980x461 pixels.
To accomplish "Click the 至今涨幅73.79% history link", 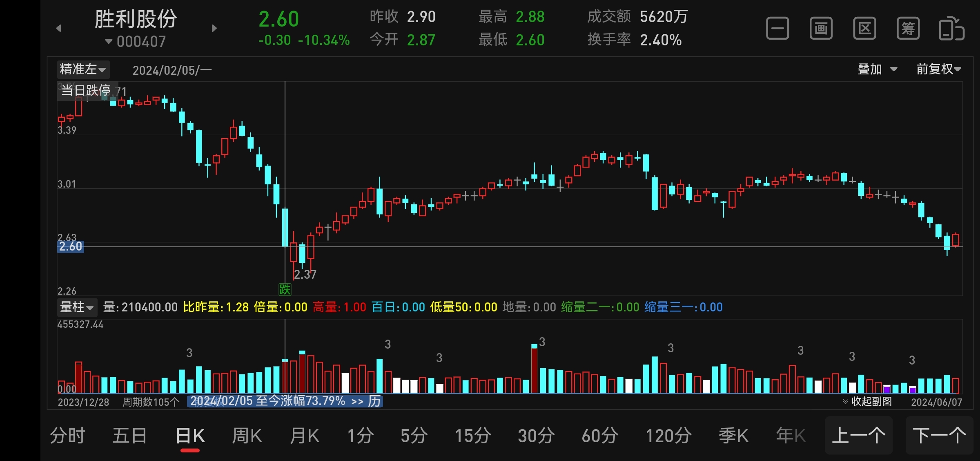I will (285, 401).
